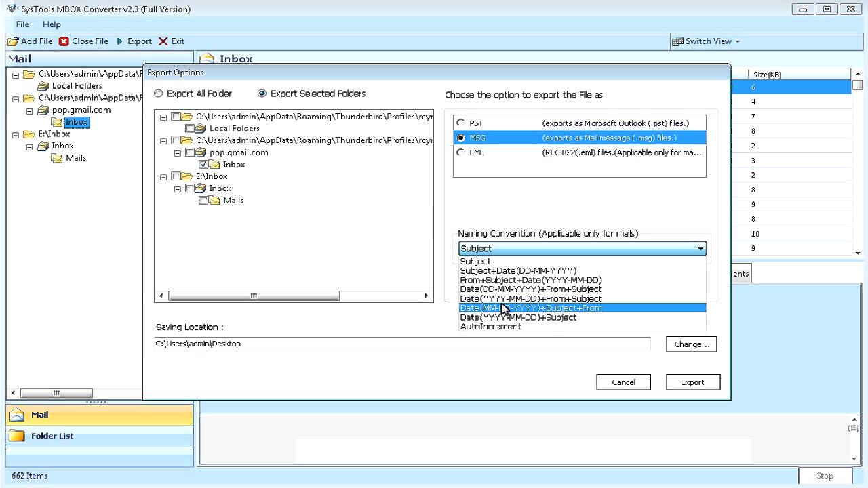
Task: Collapse the first C:\Users node in Mail tree
Action: (x=16, y=75)
